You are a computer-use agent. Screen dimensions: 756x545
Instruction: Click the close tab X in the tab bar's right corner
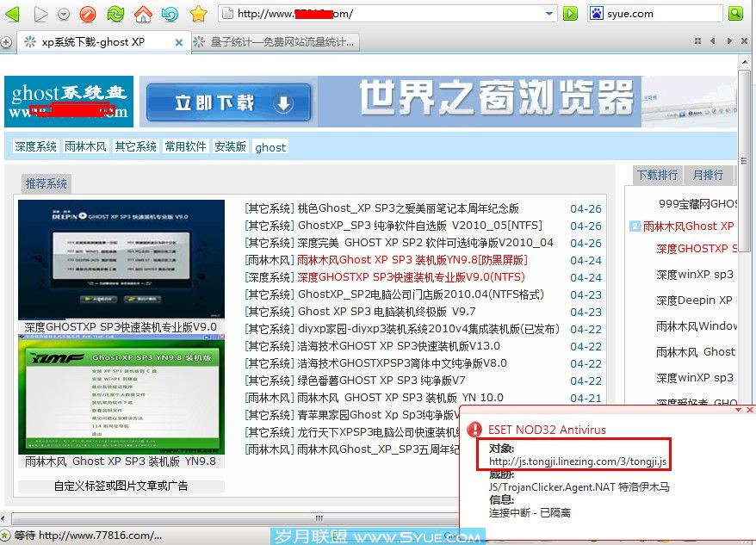[x=745, y=41]
